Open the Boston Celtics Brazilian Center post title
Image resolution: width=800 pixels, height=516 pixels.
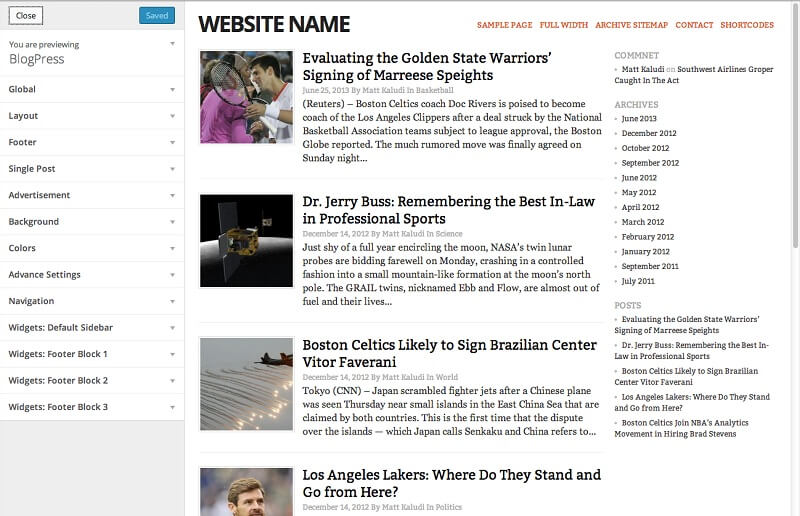pyautogui.click(x=449, y=353)
